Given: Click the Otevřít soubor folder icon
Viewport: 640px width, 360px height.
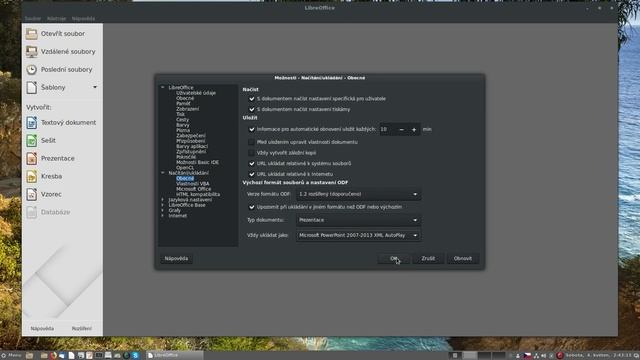Looking at the screenshot, I should [31, 33].
